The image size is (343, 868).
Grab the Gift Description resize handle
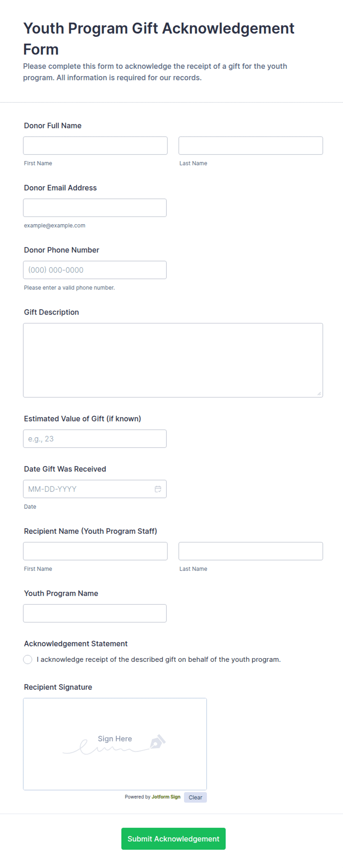319,393
